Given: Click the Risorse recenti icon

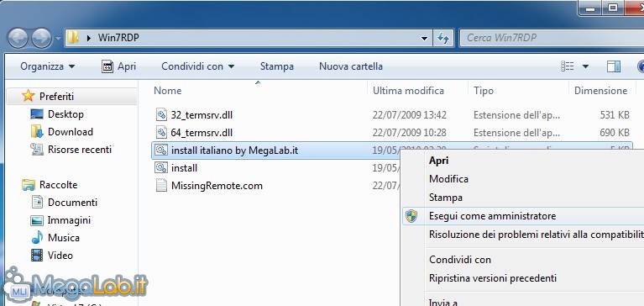Looking at the screenshot, I should (x=37, y=150).
